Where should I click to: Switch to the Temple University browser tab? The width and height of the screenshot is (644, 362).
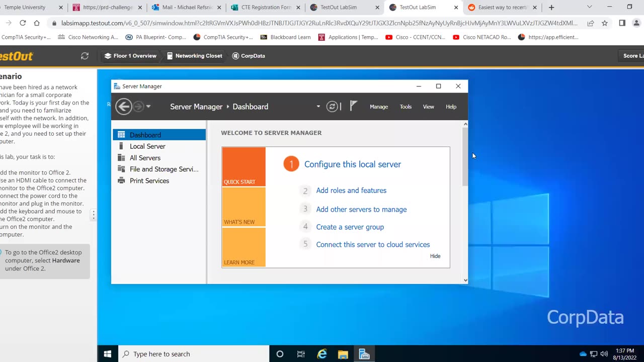point(29,8)
